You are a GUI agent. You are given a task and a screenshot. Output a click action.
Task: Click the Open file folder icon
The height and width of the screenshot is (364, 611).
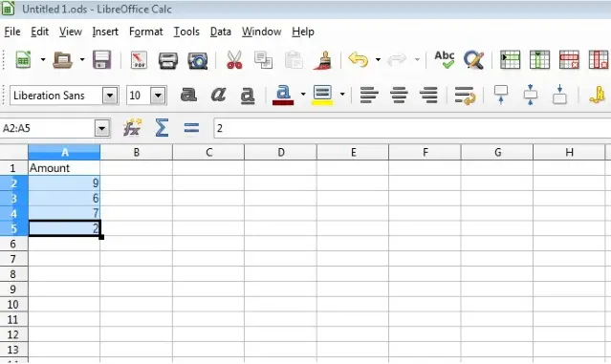[x=62, y=60]
